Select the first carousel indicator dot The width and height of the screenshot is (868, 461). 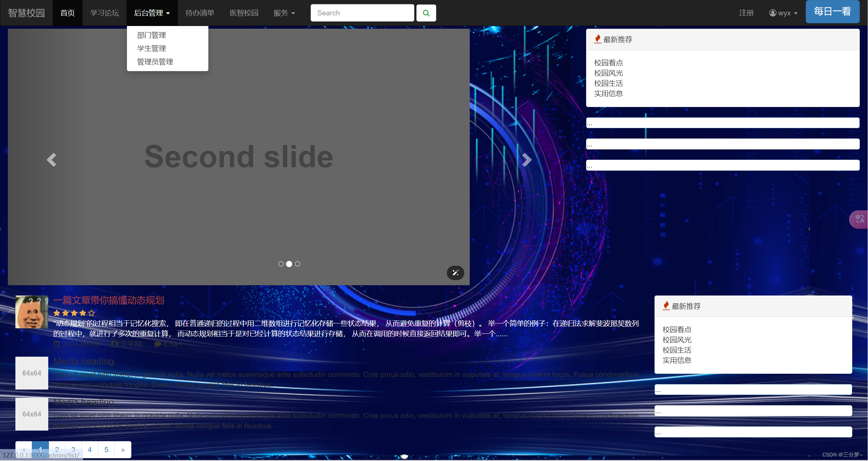(281, 264)
